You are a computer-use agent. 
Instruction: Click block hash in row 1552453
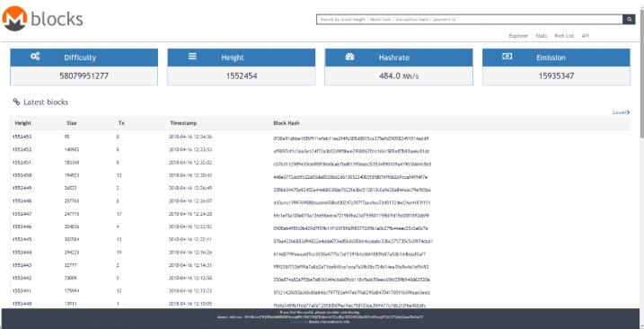point(351,138)
